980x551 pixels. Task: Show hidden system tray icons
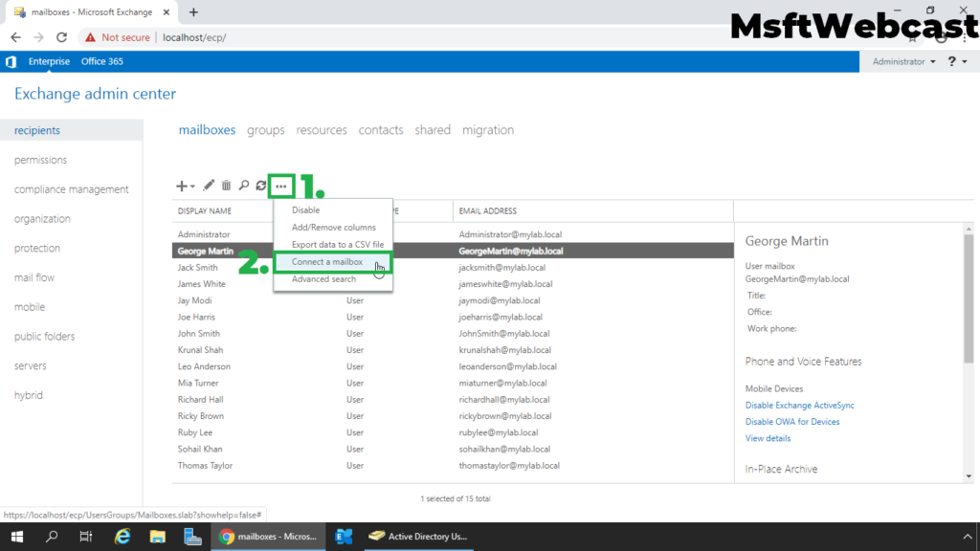pos(968,537)
